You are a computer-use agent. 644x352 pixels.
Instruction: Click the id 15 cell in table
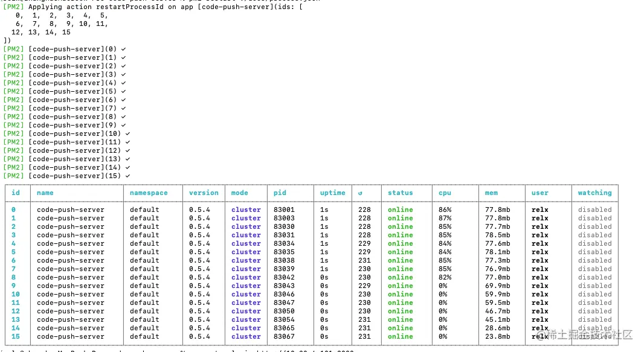[x=16, y=336]
